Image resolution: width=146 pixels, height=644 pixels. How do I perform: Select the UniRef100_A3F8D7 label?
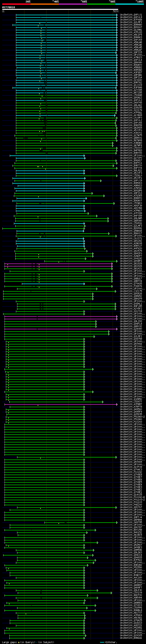pos(131,72)
